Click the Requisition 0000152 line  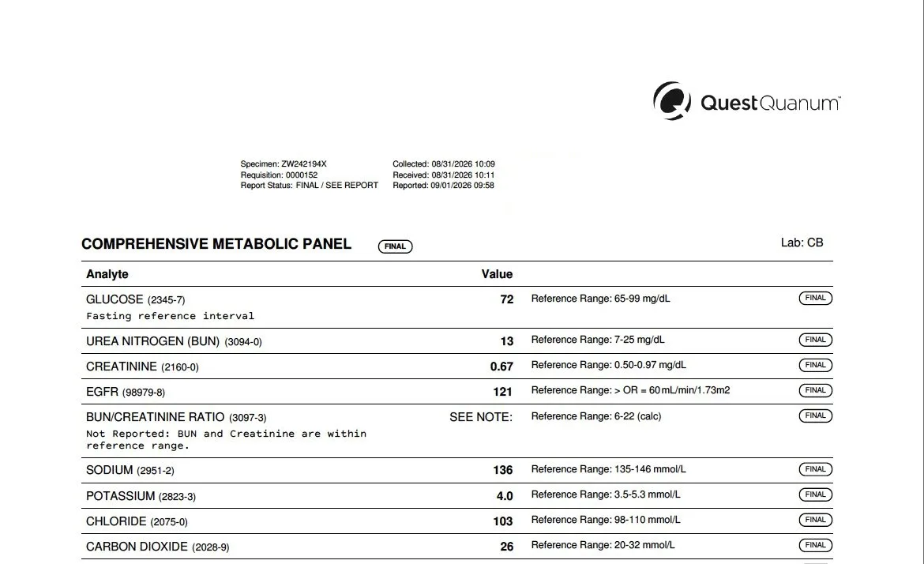coord(279,175)
